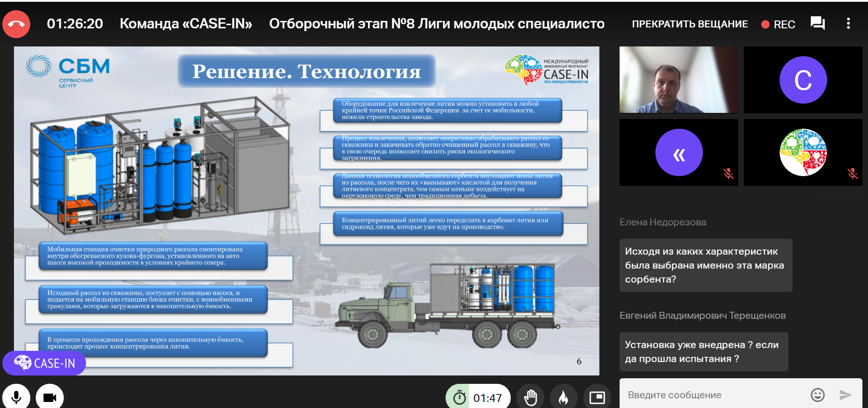This screenshot has height=408, width=868.
Task: Open the chat panel icon in header
Action: tap(817, 23)
